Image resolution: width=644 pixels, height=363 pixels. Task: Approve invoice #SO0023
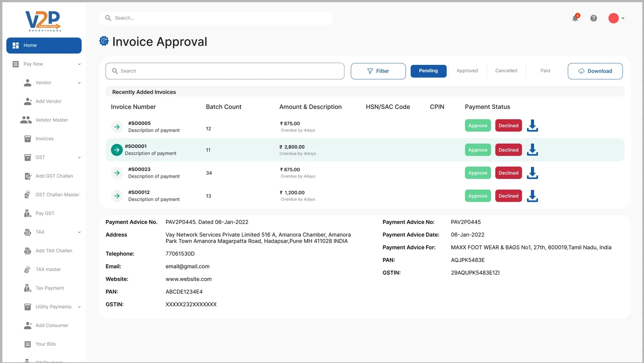point(478,173)
